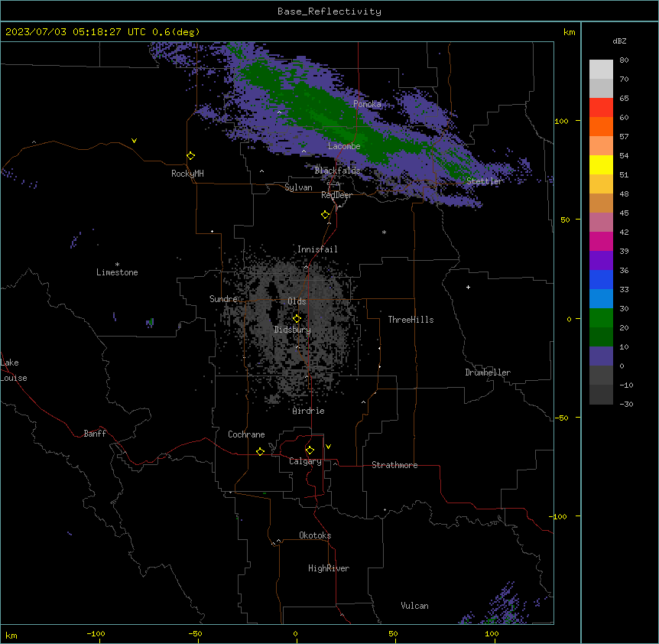Click the yellow V marker northwest of RockyMH
The height and width of the screenshot is (644, 659).
134,141
